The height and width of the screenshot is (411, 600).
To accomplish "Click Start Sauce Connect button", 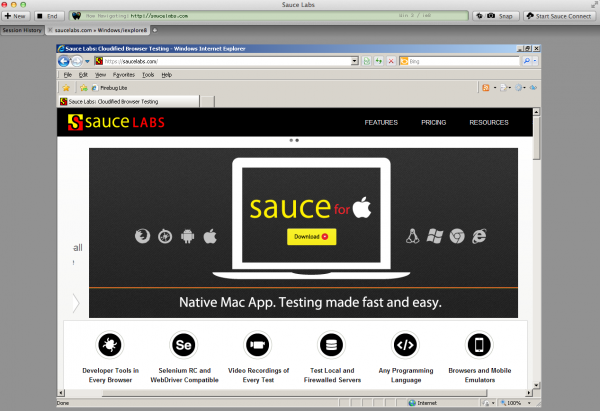I will [559, 16].
